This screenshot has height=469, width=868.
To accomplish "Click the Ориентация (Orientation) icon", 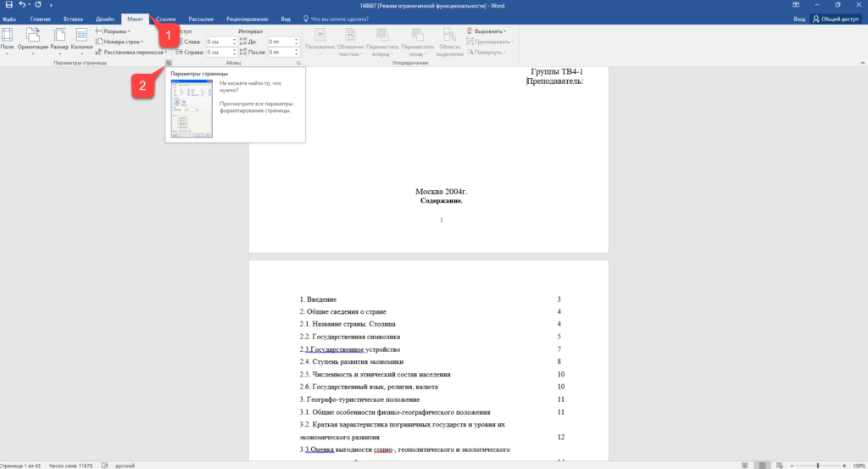I will point(33,40).
